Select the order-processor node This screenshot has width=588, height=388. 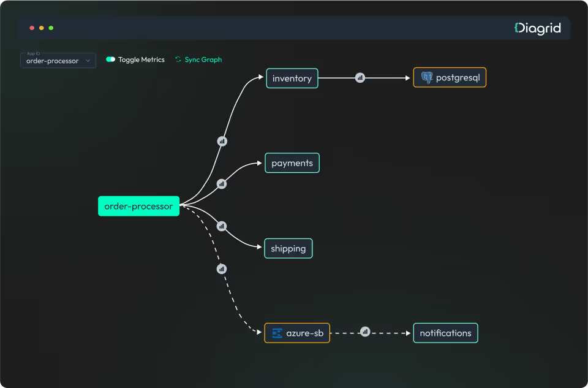tap(138, 206)
